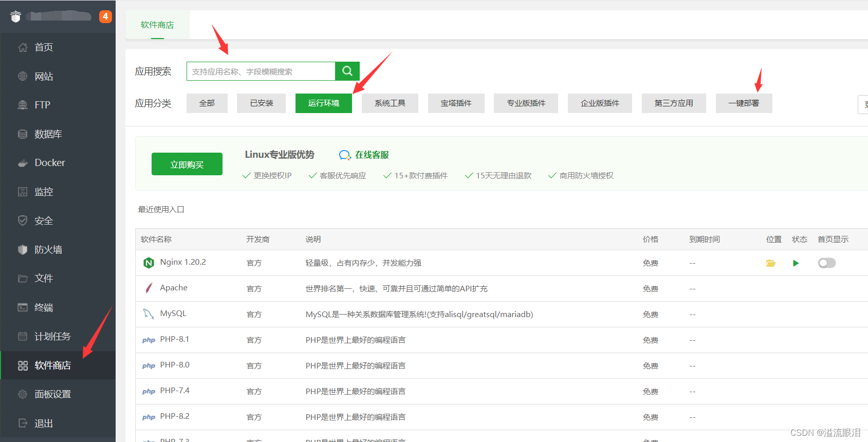Click the panel logo icon at top-left
868x442 pixels.
click(15, 16)
